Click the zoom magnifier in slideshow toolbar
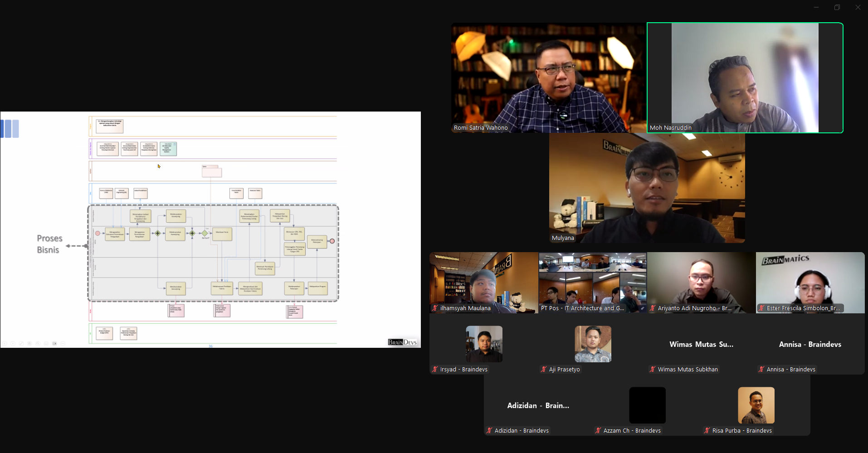868x453 pixels. 38,344
